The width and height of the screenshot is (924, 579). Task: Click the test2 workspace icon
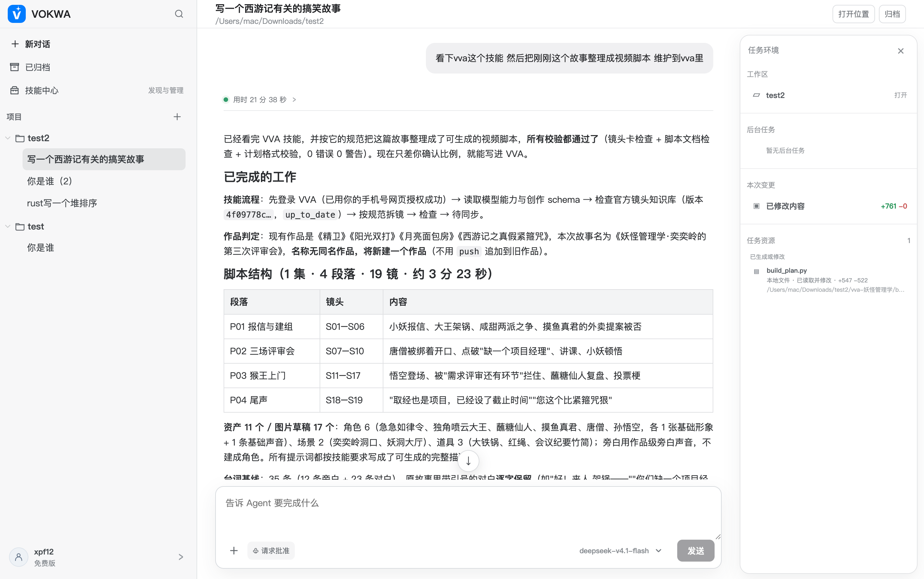756,95
